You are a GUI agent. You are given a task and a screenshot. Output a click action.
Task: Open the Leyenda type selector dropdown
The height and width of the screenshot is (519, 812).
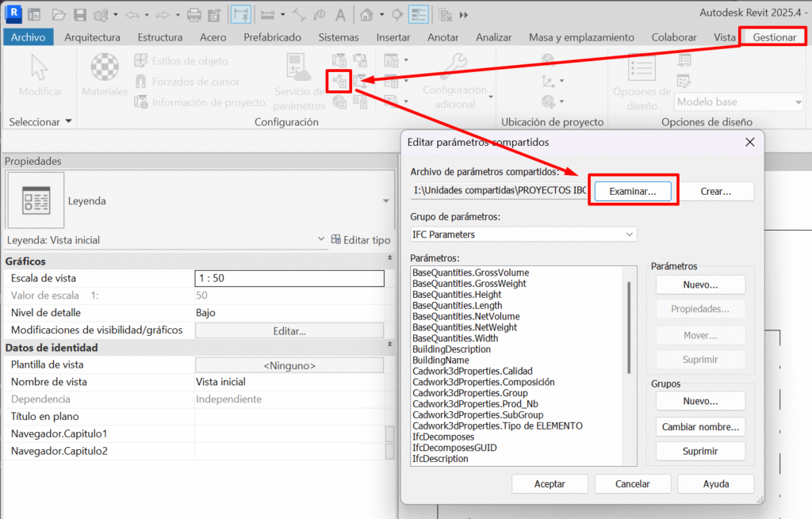point(386,201)
